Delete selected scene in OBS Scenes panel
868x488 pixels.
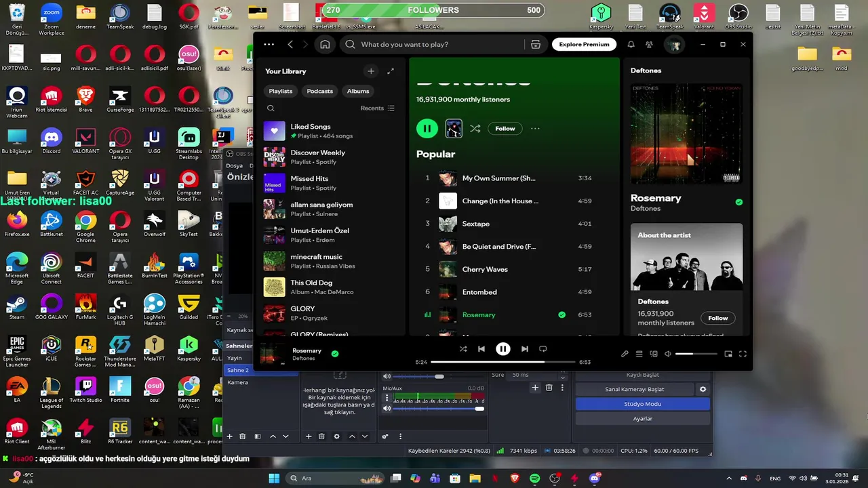click(x=242, y=436)
